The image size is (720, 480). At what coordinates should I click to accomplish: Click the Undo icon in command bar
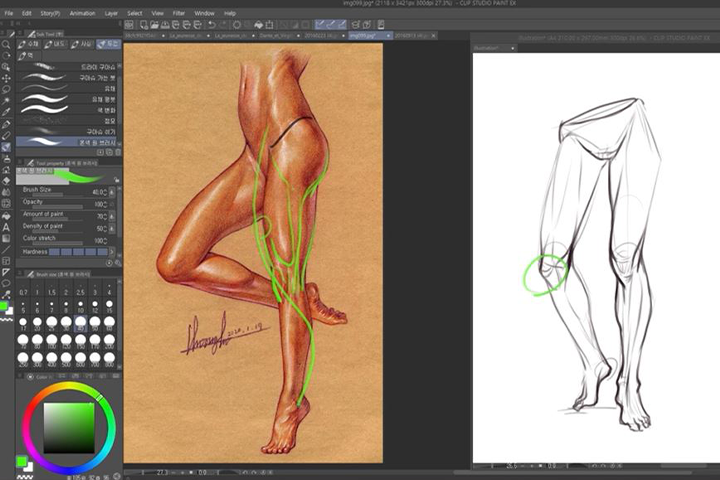211,25
